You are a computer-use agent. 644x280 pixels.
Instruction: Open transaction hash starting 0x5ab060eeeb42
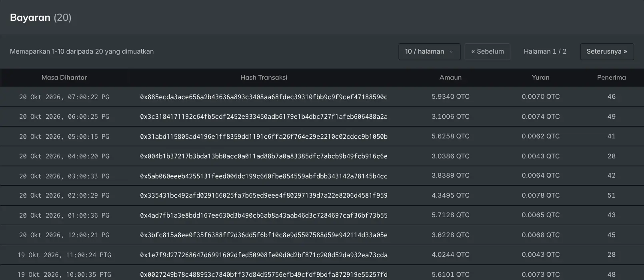click(264, 176)
